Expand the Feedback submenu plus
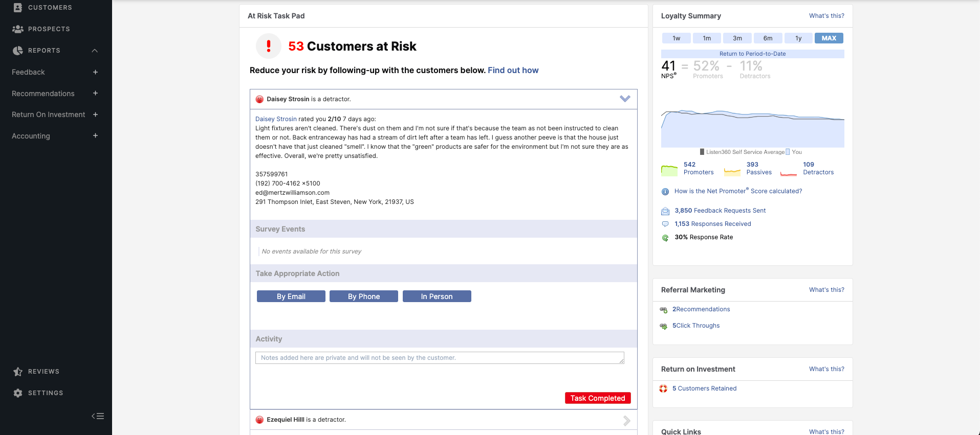 pos(95,72)
